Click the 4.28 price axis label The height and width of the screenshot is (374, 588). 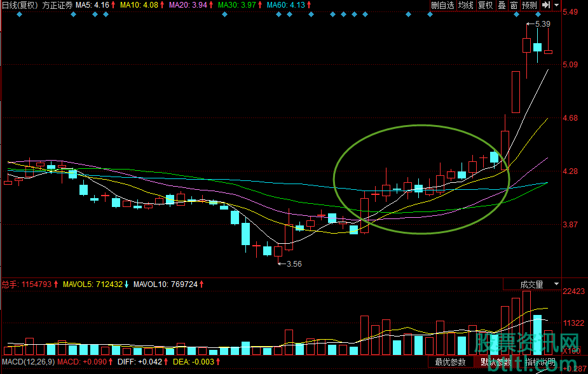[570, 171]
